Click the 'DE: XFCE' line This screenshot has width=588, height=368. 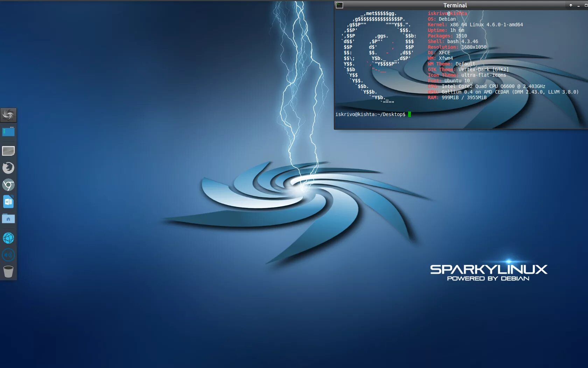439,53
